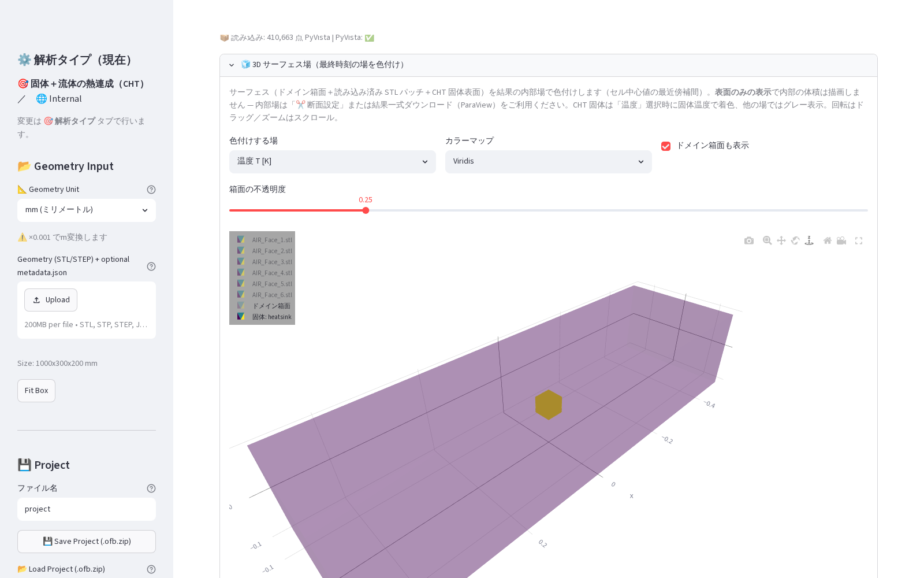Click the Fit Box button
The width and height of the screenshot is (924, 578).
(x=36, y=391)
